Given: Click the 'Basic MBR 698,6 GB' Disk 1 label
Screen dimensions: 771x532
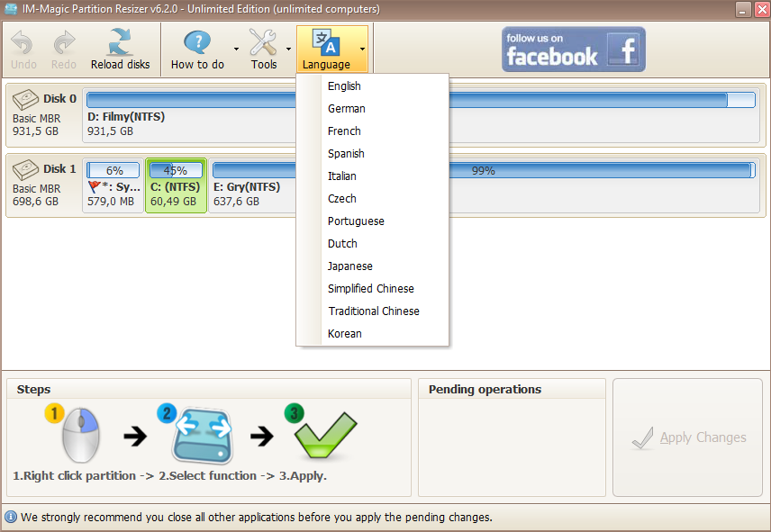Looking at the screenshot, I should [x=36, y=195].
